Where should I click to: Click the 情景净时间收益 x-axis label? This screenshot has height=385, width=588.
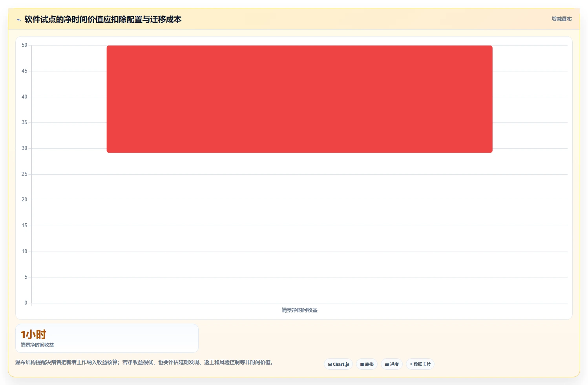tap(299, 310)
